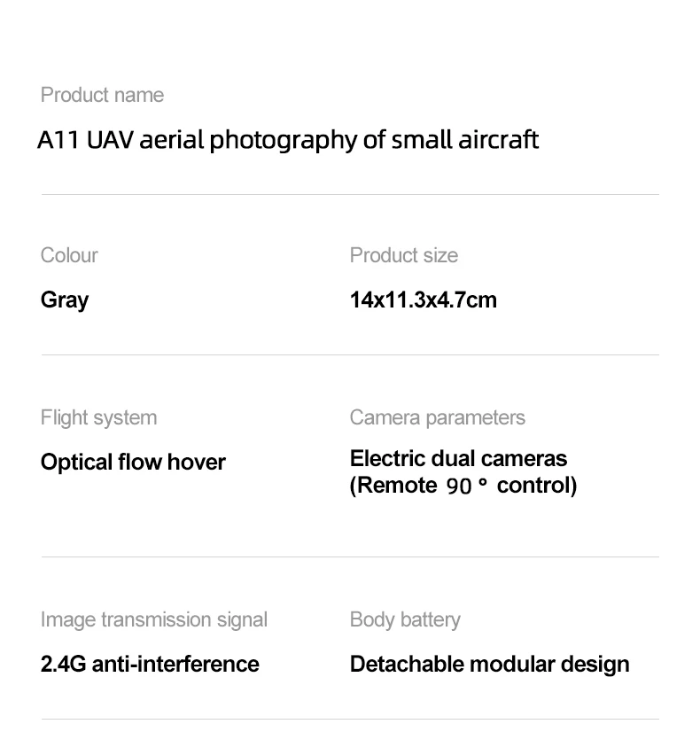The image size is (700, 755).
Task: Select the "Detachable modular design" text
Action: (x=489, y=664)
